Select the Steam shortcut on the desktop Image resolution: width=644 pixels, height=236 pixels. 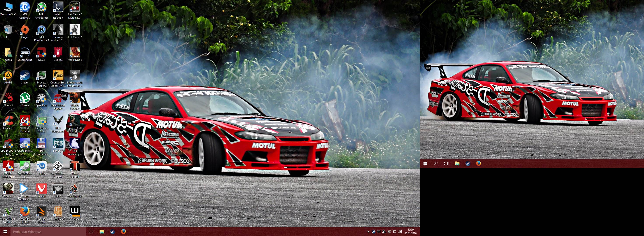tap(25, 77)
